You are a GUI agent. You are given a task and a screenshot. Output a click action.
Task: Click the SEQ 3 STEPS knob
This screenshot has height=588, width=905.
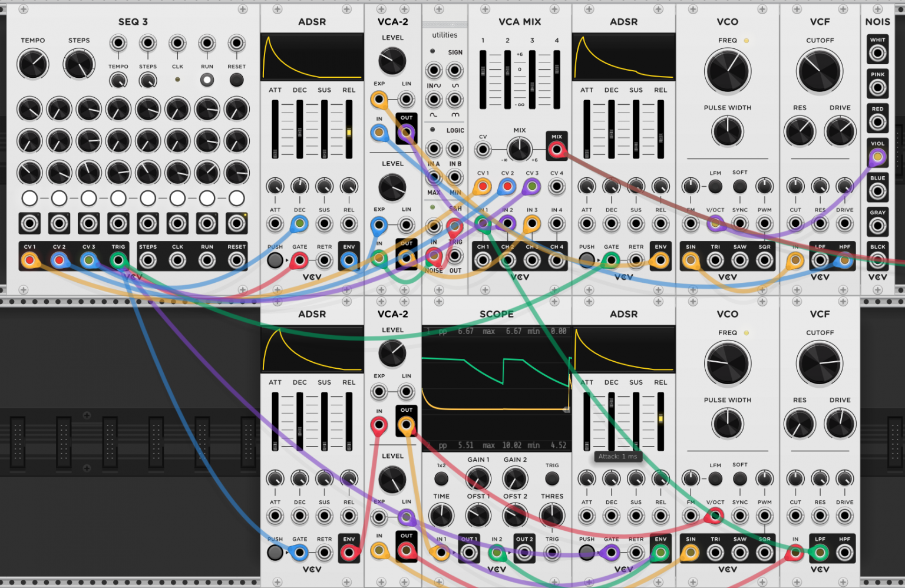point(79,64)
